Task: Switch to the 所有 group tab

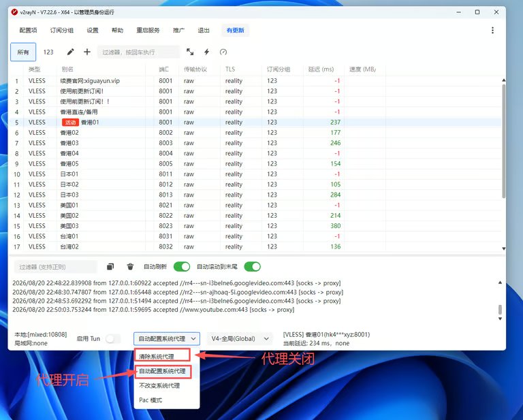Action: tap(23, 52)
